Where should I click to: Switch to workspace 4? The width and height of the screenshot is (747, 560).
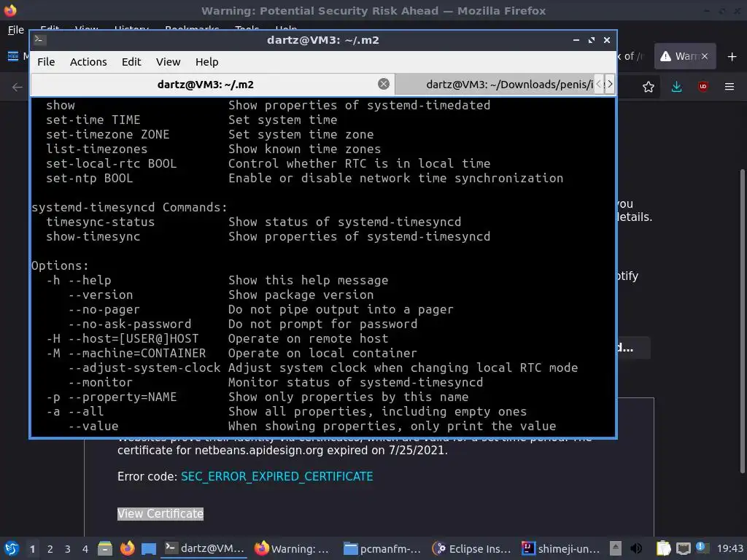(x=85, y=549)
